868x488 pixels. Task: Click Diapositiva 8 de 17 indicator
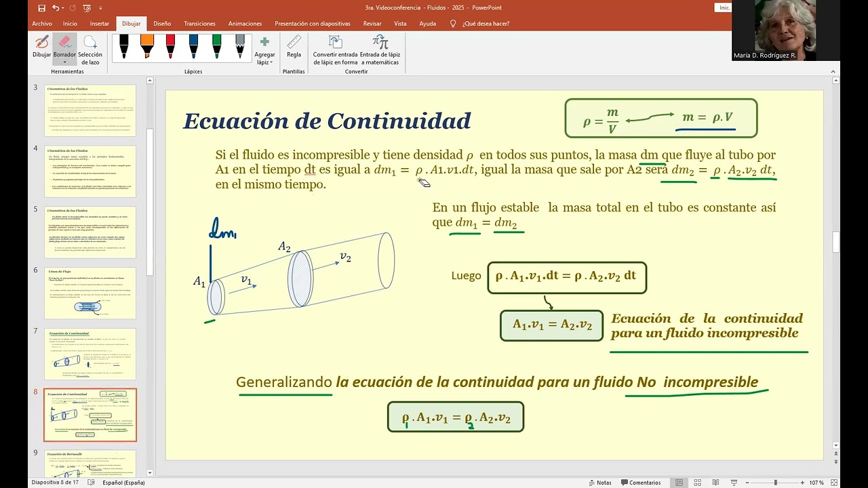click(x=55, y=483)
